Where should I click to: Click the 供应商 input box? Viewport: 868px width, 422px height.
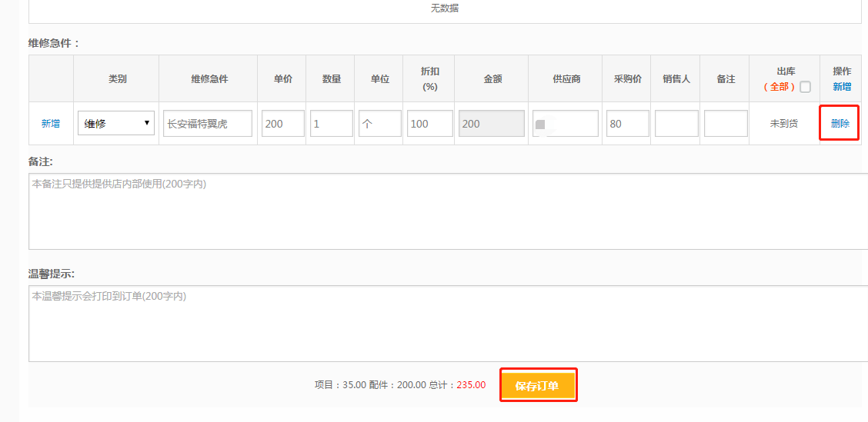click(566, 123)
